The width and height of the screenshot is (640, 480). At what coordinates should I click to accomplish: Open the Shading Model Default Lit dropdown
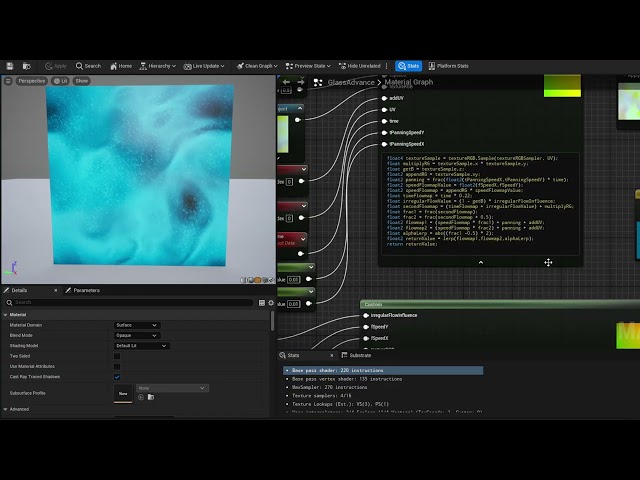pos(142,346)
